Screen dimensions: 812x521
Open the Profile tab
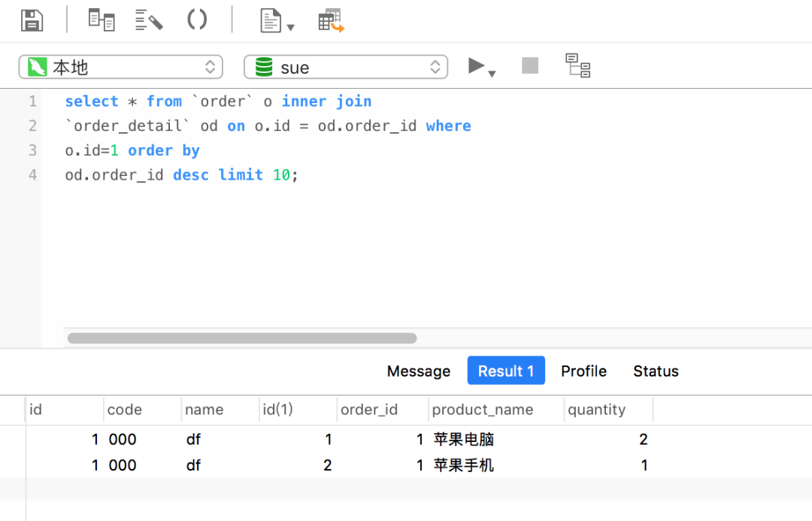pos(583,371)
